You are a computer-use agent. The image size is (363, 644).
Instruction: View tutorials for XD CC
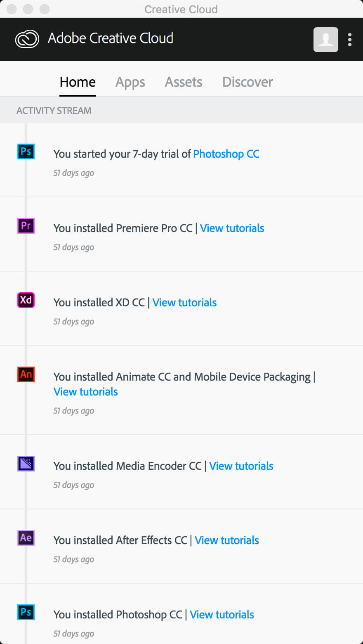click(184, 303)
